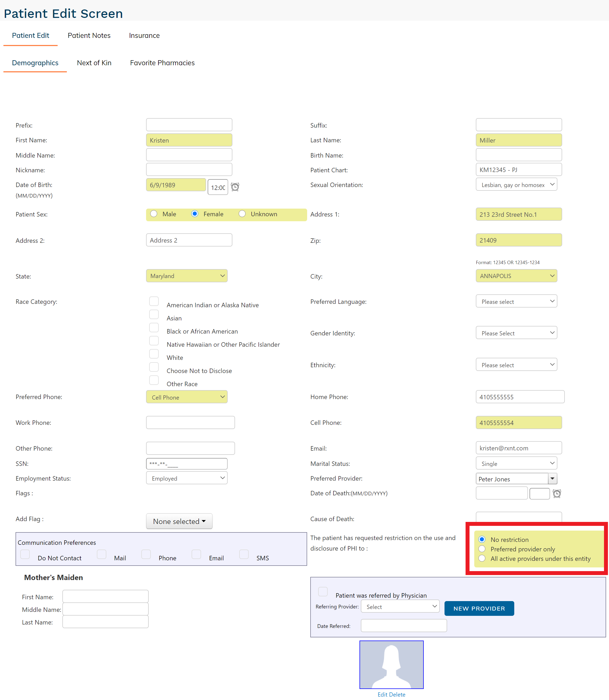This screenshot has width=609, height=700.
Task: Click the patient photo placeholder thumbnail
Action: 391,664
